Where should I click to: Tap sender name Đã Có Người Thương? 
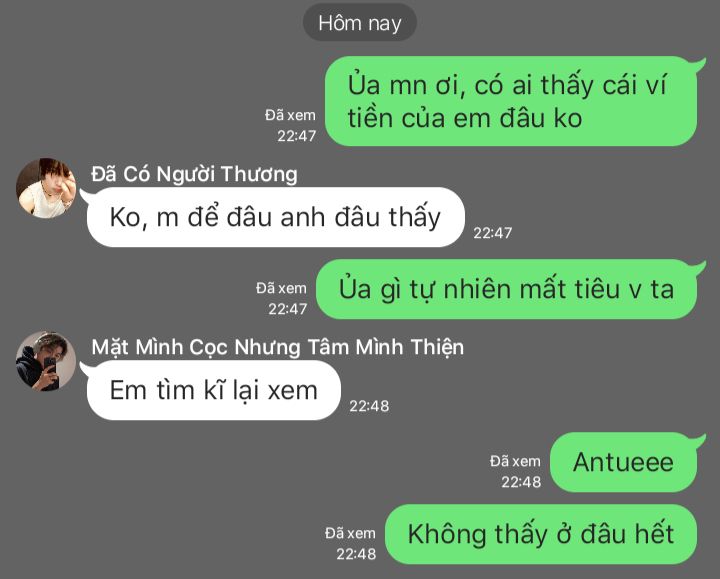pos(194,174)
